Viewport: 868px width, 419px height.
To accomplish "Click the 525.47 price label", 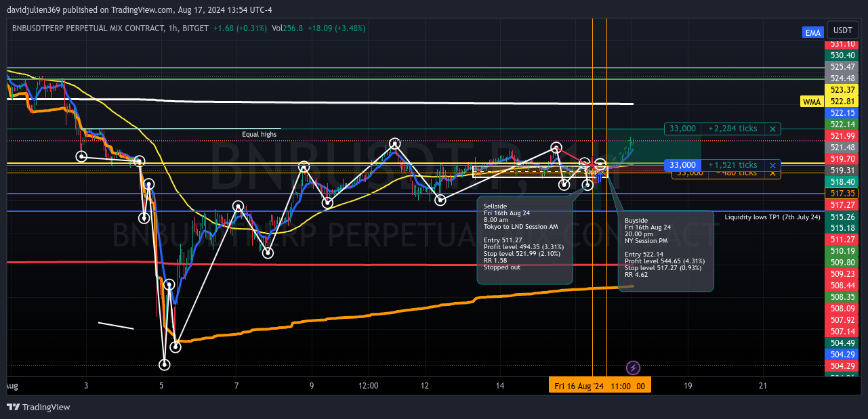I will click(842, 67).
